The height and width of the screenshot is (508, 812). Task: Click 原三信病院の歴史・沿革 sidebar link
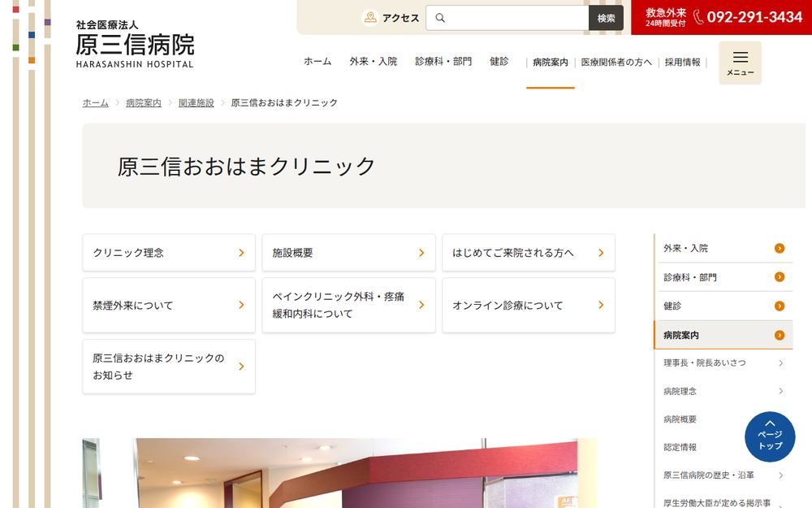tap(708, 475)
